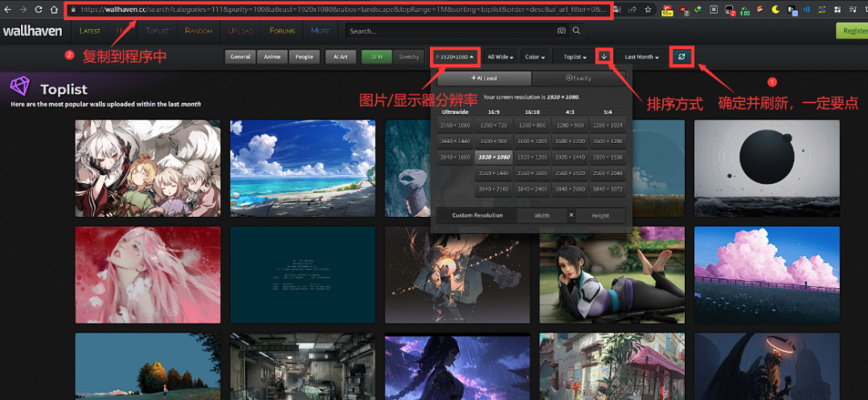
Task: Open uBlock Origin extension icon
Action: (684, 10)
